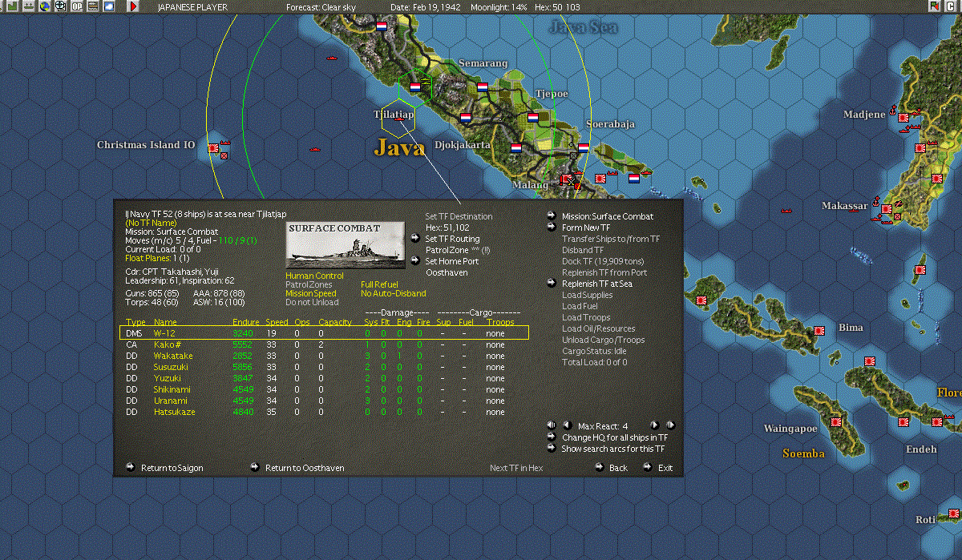Image resolution: width=962 pixels, height=560 pixels.
Task: Open the globe icon in the top toolbar
Action: [x=44, y=6]
